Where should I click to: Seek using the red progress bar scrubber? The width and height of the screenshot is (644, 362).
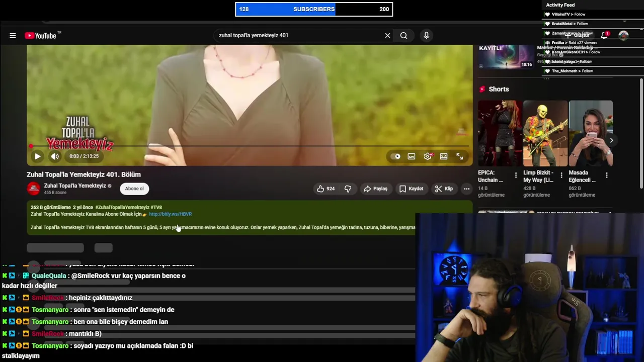coord(31,146)
